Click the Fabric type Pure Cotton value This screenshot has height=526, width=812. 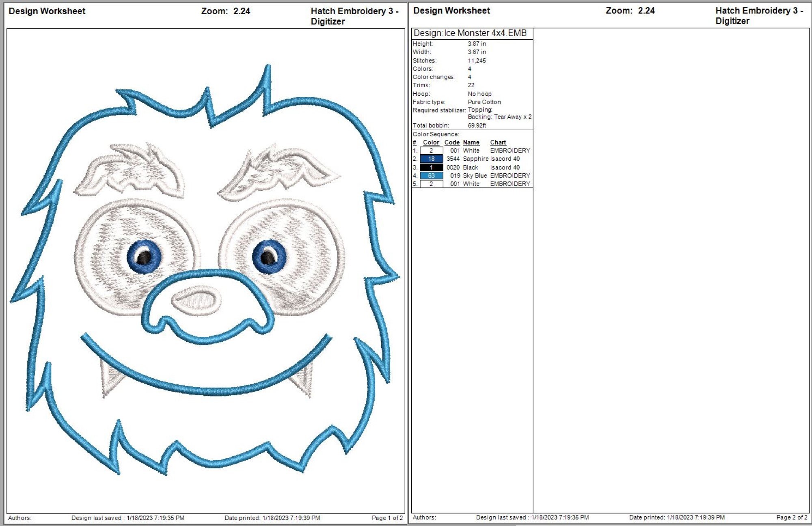click(484, 102)
